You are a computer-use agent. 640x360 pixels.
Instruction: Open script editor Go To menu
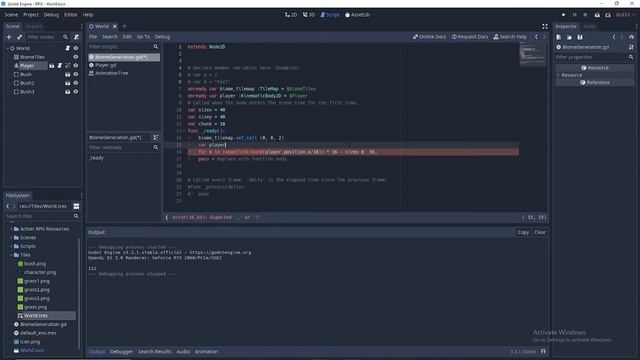pyautogui.click(x=143, y=37)
